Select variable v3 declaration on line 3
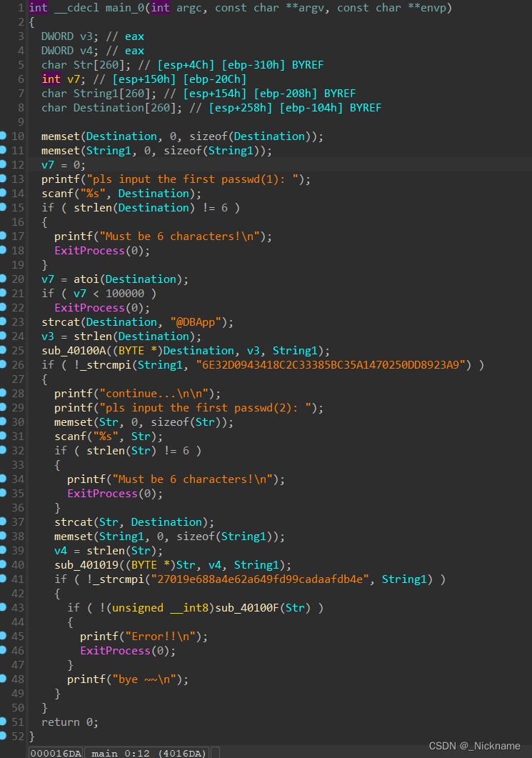The height and width of the screenshot is (758, 532). 86,36
